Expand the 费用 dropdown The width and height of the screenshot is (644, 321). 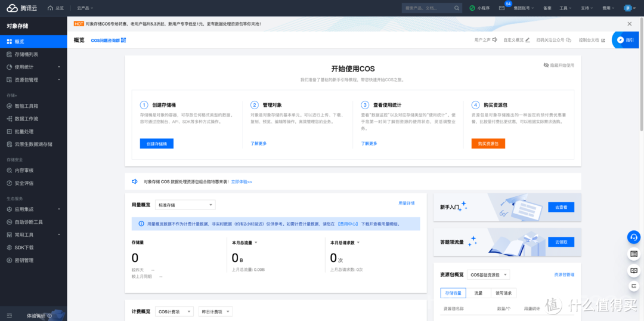pyautogui.click(x=608, y=8)
